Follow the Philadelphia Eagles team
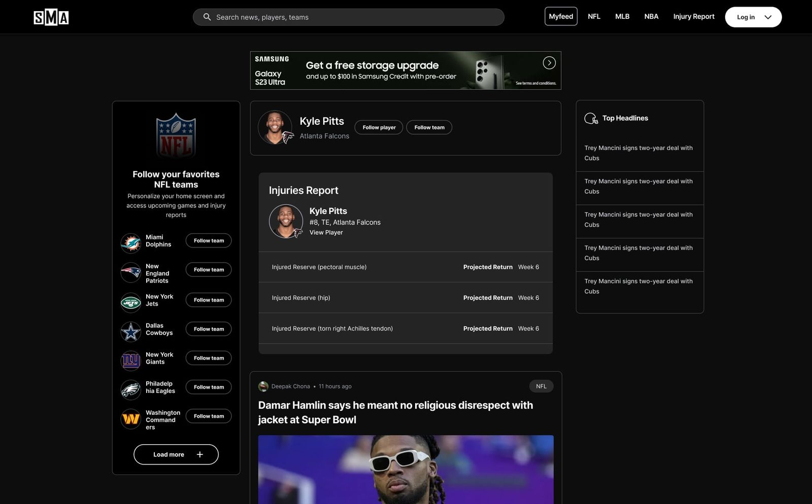This screenshot has width=812, height=504. pyautogui.click(x=209, y=387)
